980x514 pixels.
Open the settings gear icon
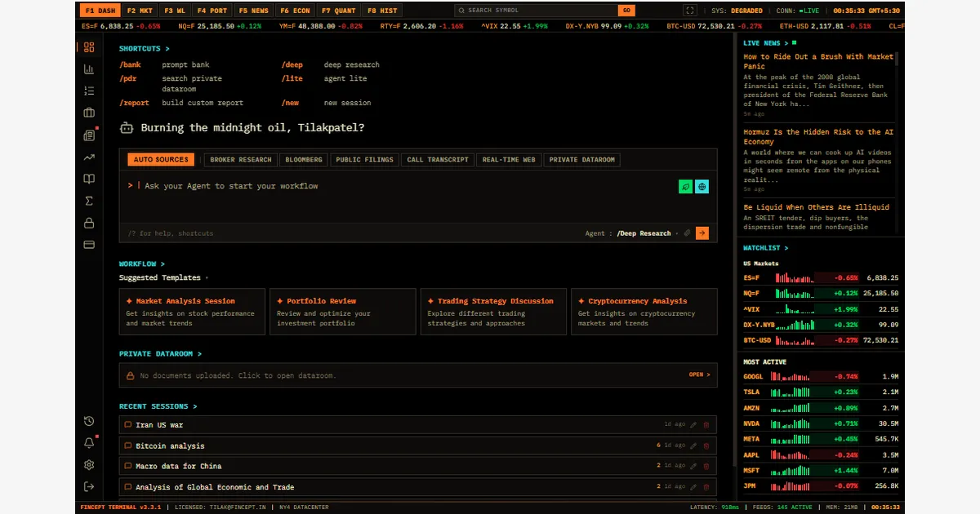(x=89, y=465)
